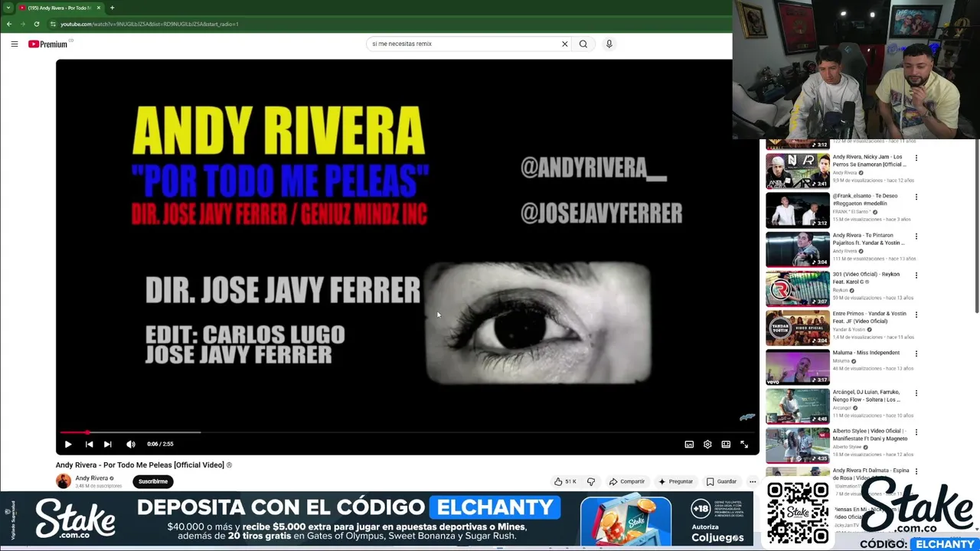Screen dimensions: 980x551
Task: Switch to theater mode view
Action: pyautogui.click(x=726, y=444)
